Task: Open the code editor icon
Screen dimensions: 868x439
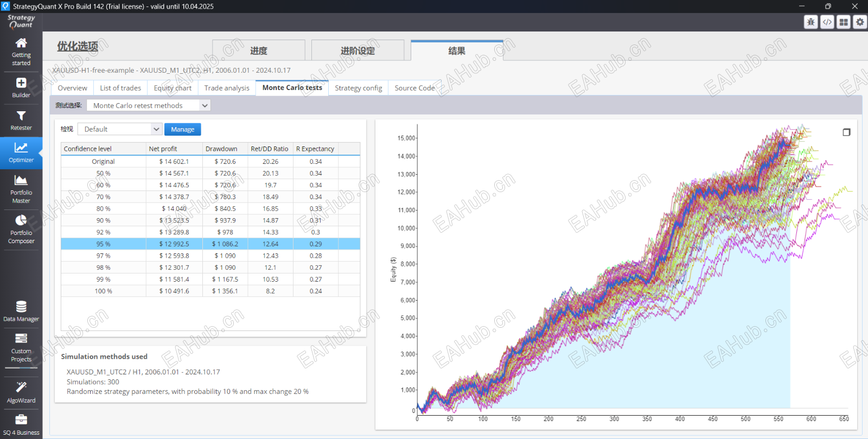Action: coord(827,22)
